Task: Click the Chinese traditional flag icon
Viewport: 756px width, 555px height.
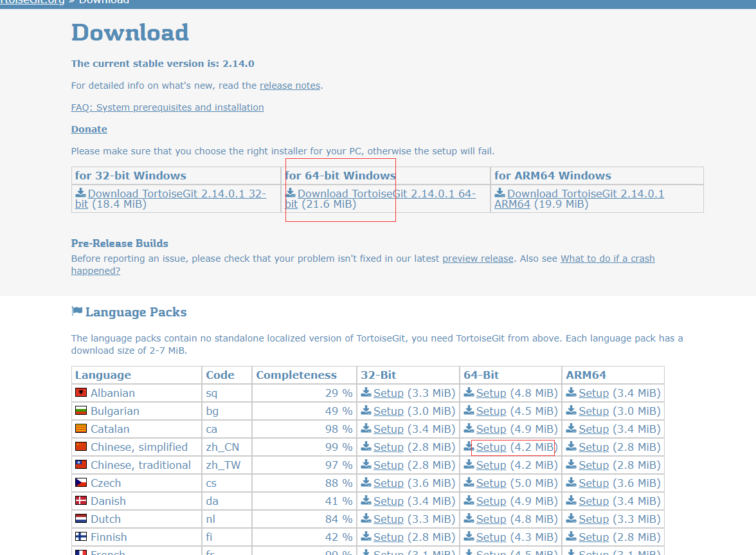Action: coord(81,465)
